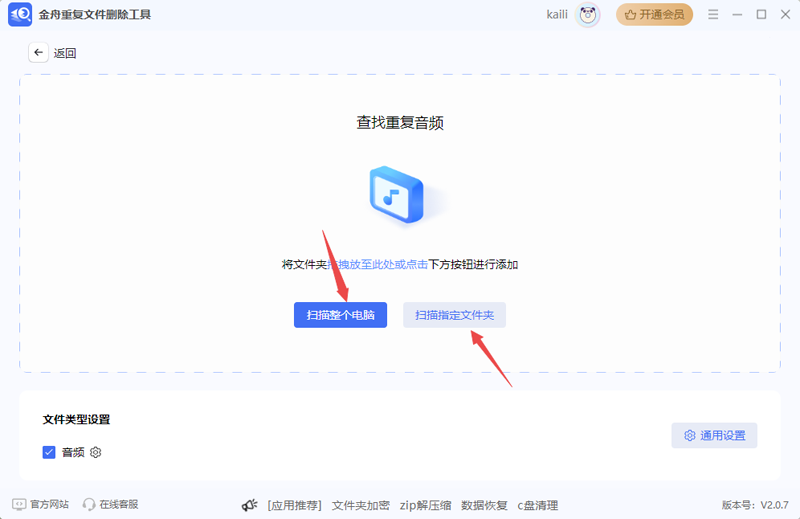Open 文件夹加密 recommended app
Image resolution: width=800 pixels, height=519 pixels.
(361, 505)
